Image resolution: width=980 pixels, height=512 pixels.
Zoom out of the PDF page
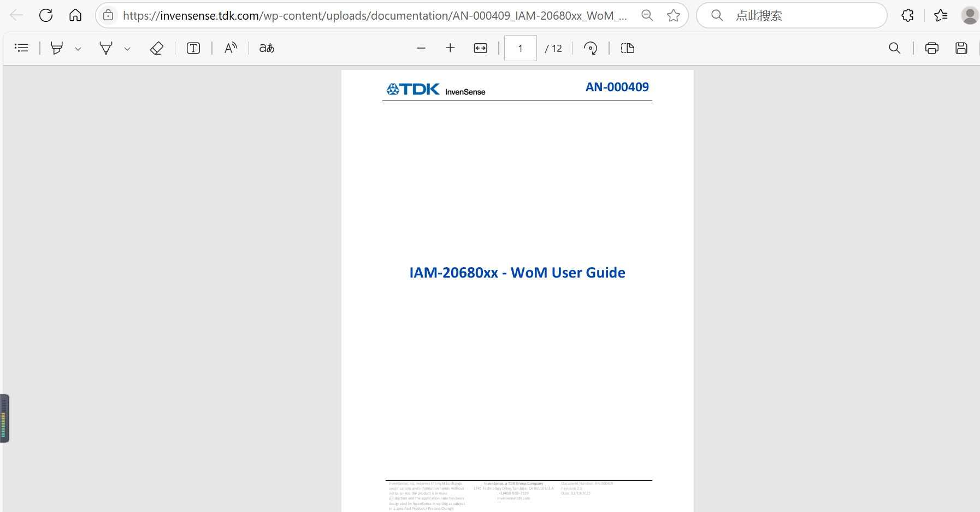421,48
